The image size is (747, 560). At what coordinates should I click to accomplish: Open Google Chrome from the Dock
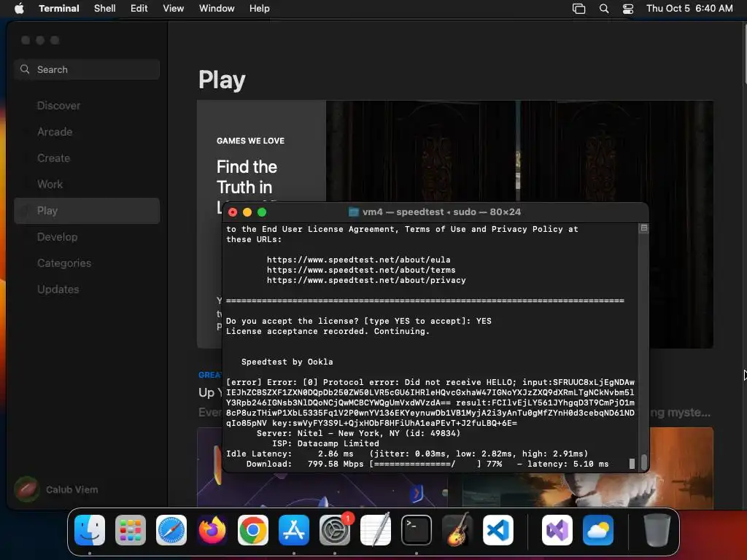tap(253, 530)
